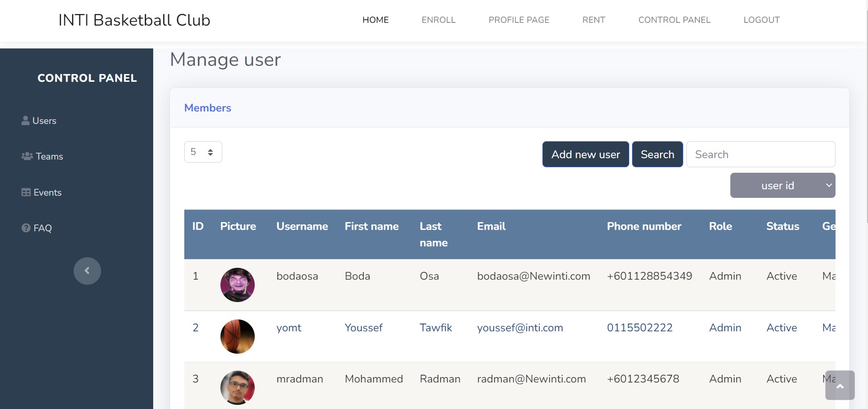Open bodaosa's profile picture
Viewport: 868px width, 409px height.
tap(237, 285)
